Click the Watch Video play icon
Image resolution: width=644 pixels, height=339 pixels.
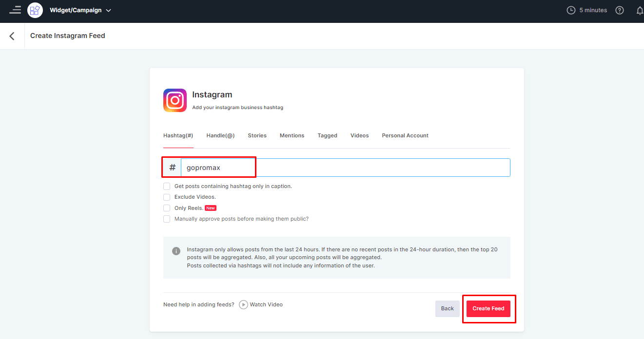point(243,305)
